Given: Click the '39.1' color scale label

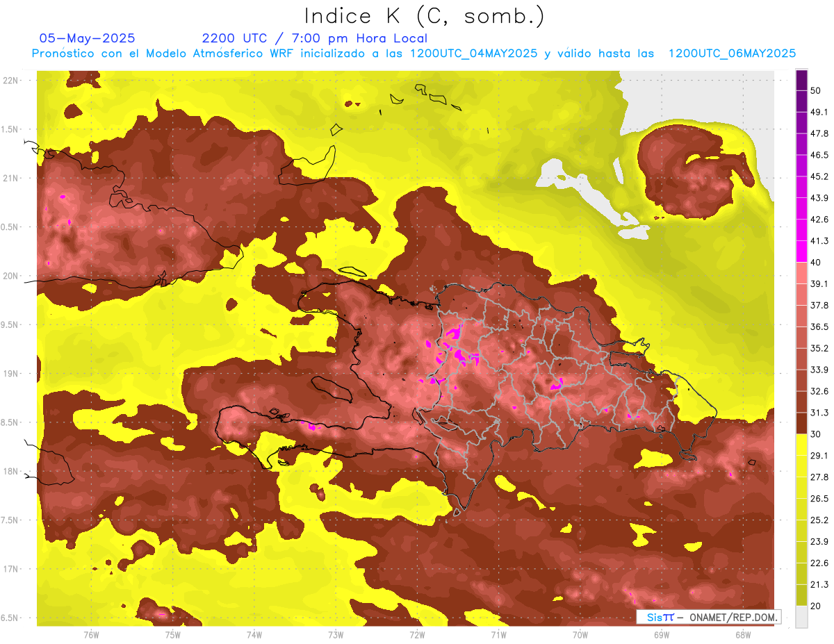Looking at the screenshot, I should 819,284.
